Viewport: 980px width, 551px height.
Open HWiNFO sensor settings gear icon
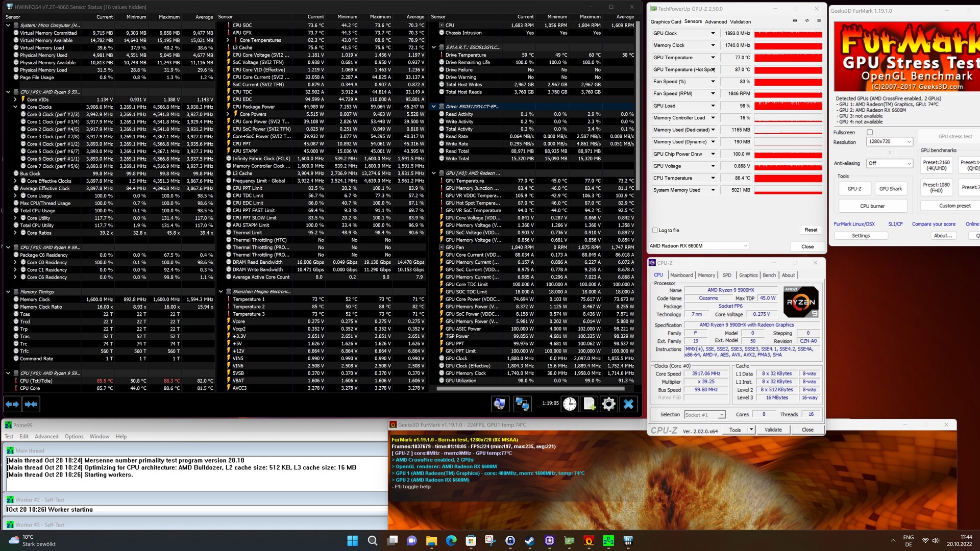[x=608, y=404]
